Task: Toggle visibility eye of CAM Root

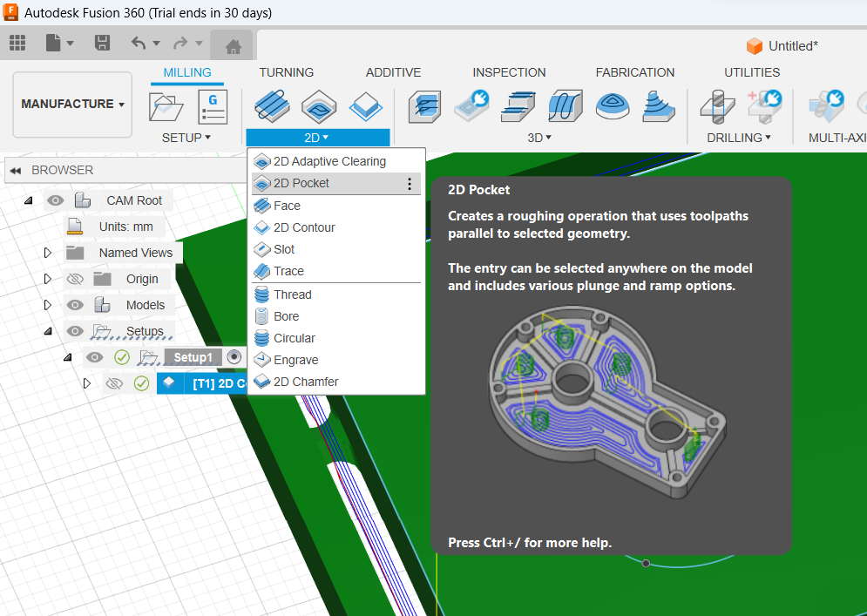Action: click(x=55, y=200)
